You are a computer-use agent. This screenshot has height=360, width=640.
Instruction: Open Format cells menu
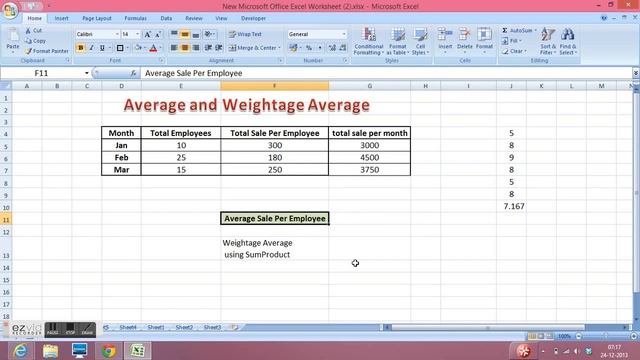[x=484, y=40]
